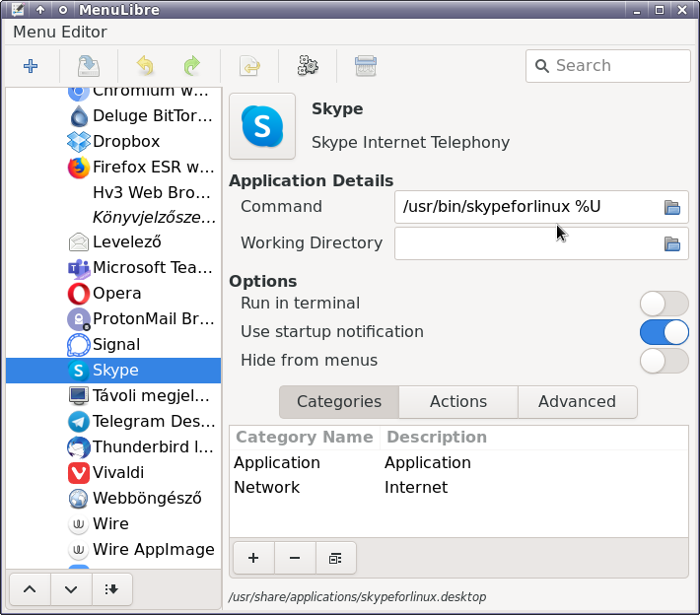
Task: Click the revert launcher toolbar icon
Action: [249, 66]
